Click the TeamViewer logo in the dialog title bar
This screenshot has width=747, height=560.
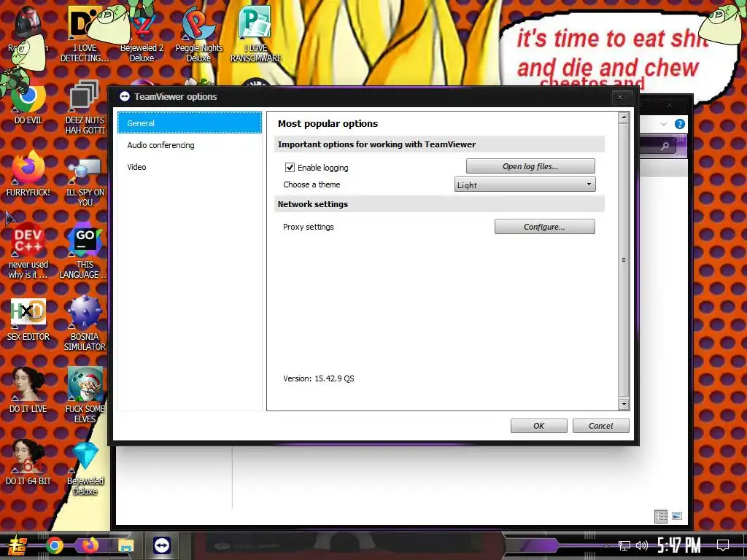(x=124, y=97)
